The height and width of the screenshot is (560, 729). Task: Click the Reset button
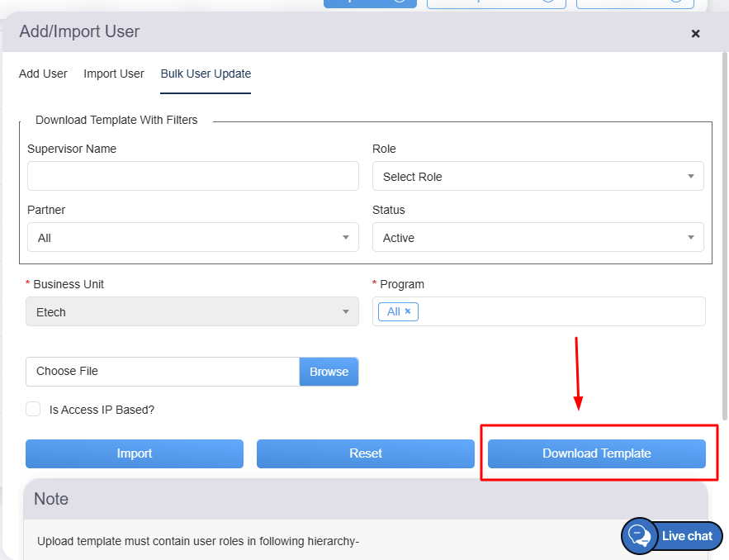click(x=365, y=453)
